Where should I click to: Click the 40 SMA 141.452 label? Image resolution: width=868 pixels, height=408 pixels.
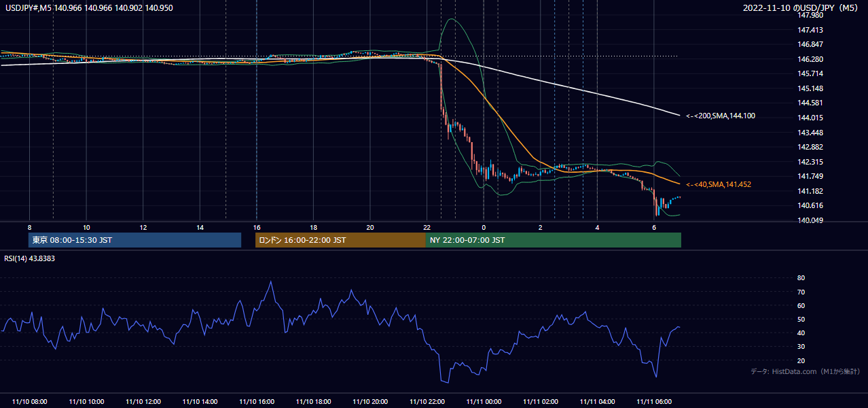click(x=719, y=184)
